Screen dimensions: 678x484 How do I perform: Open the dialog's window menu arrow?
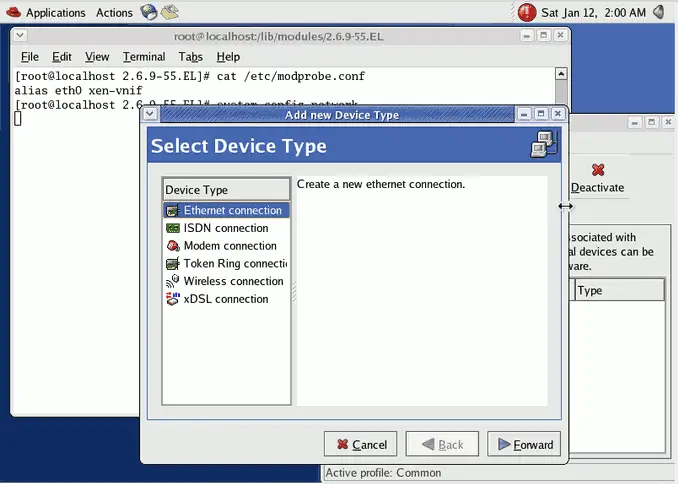click(150, 115)
